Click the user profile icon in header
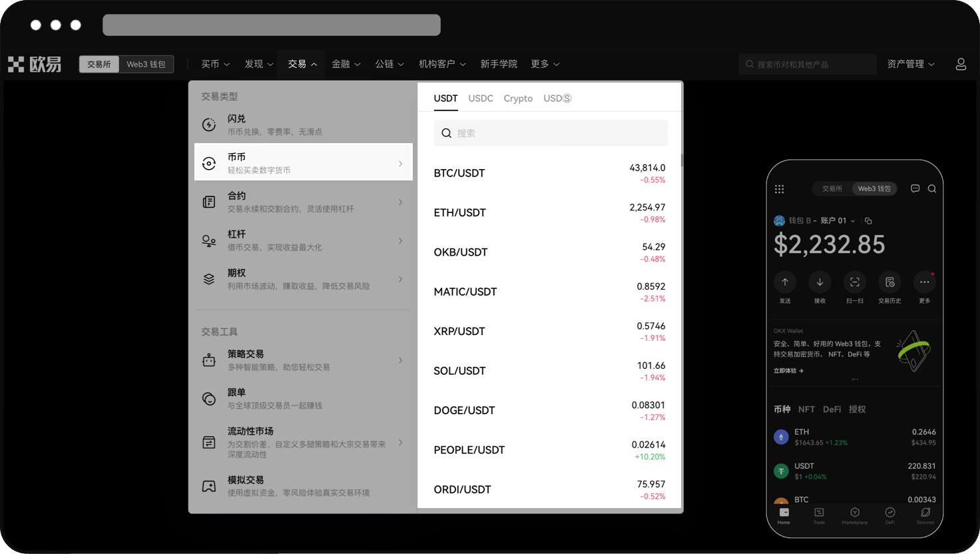 pyautogui.click(x=961, y=64)
